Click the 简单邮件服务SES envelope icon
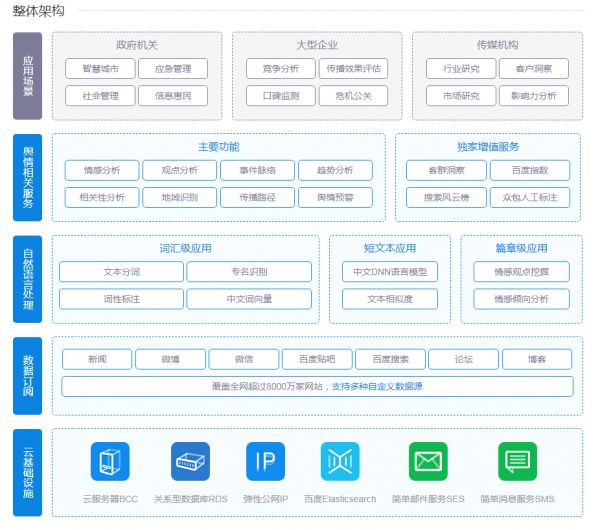The height and width of the screenshot is (530, 600). click(428, 461)
